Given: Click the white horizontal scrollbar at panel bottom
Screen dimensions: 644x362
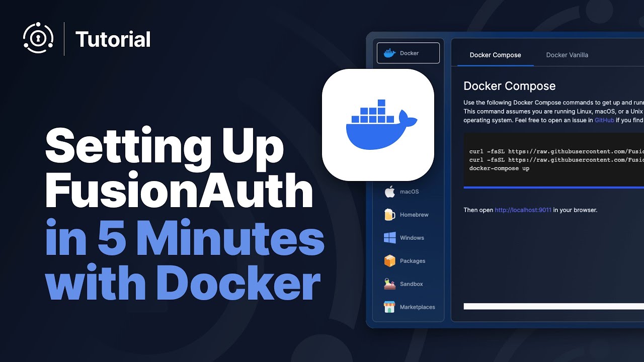Looking at the screenshot, I should (553, 306).
